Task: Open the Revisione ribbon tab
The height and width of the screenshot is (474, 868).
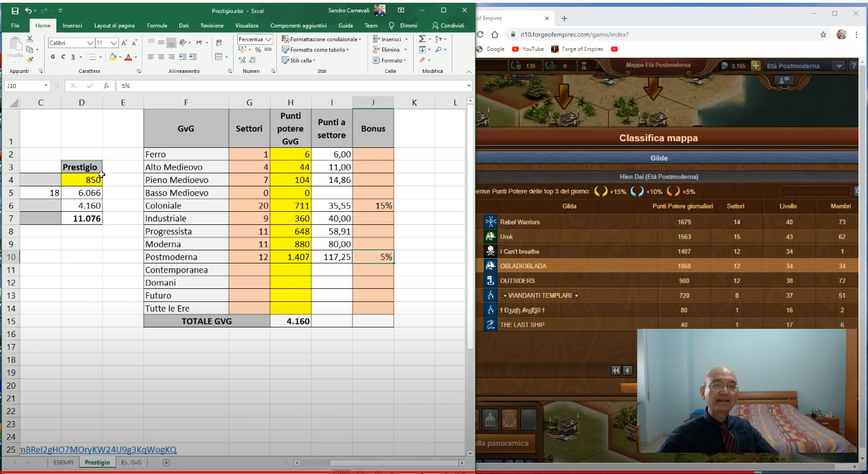Action: click(212, 25)
